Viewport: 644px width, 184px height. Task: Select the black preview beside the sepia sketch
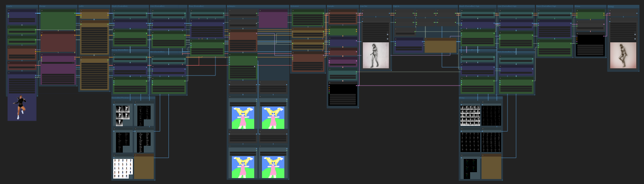(590, 46)
